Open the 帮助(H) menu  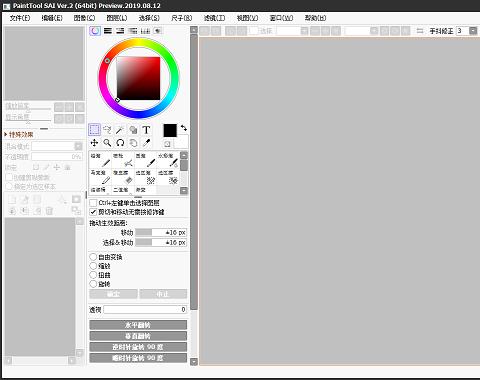point(315,18)
